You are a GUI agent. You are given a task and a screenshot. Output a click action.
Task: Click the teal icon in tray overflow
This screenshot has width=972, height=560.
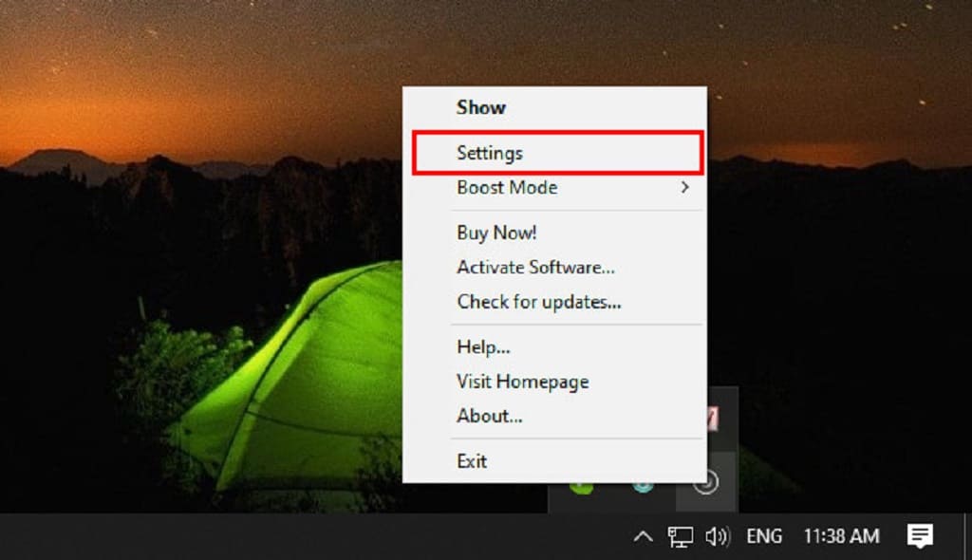[643, 487]
